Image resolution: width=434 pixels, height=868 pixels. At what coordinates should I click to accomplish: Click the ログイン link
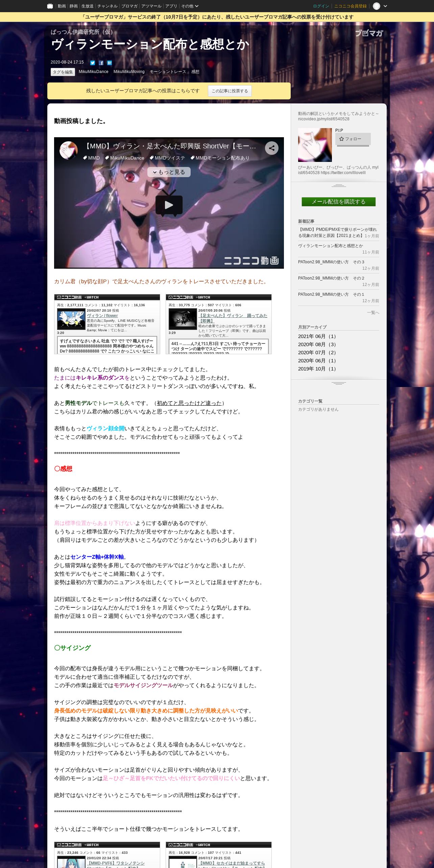[321, 6]
